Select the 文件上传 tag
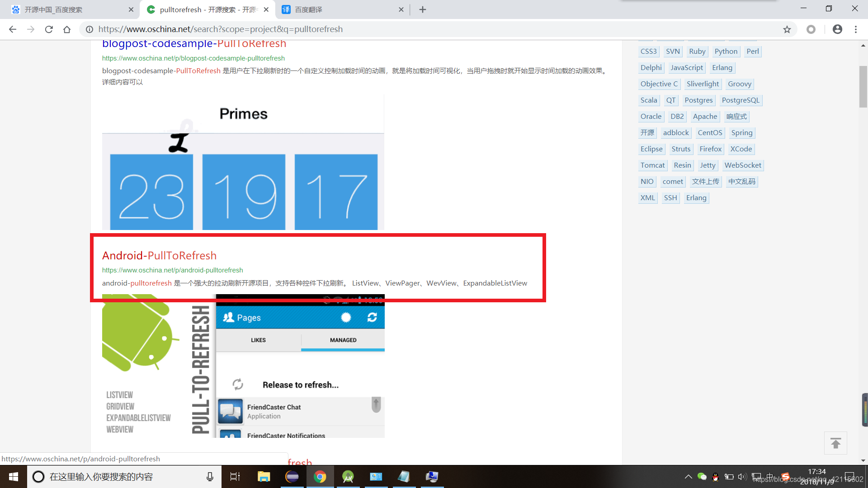Viewport: 868px width, 488px height. click(705, 182)
